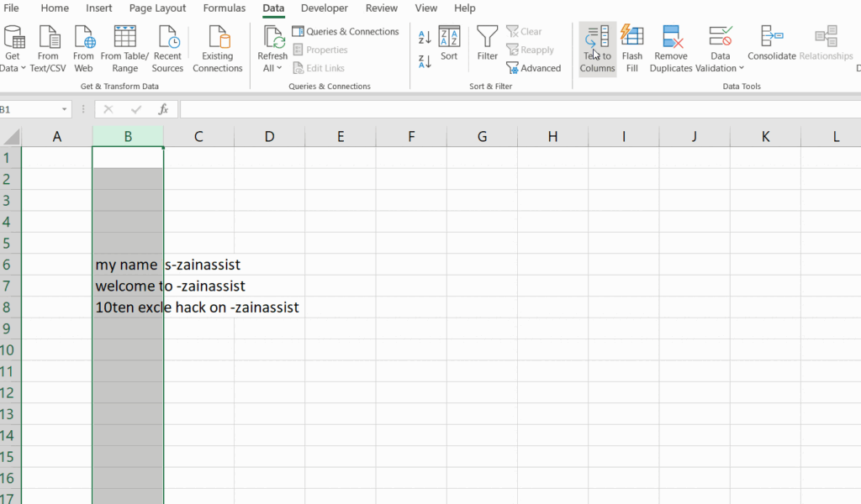Open From Text/CSV import
The width and height of the screenshot is (861, 504).
click(x=48, y=38)
